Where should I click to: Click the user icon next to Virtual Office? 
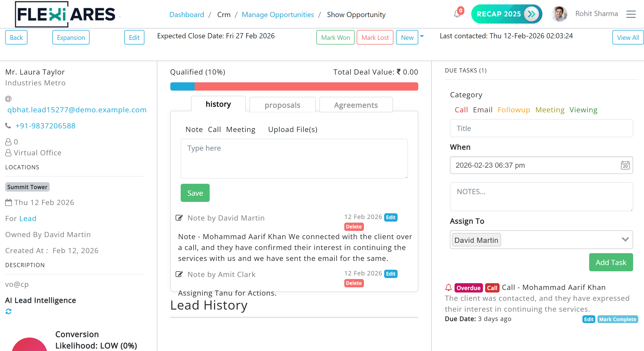pos(8,153)
